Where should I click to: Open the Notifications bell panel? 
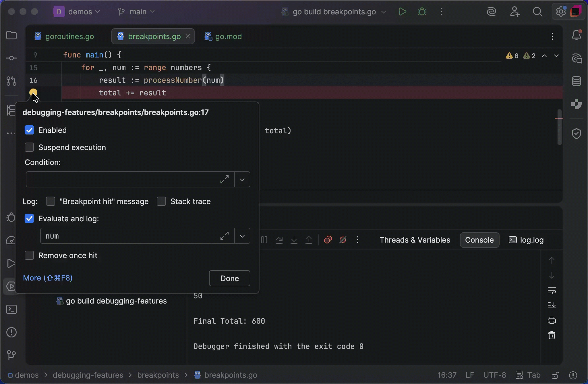coord(576,35)
